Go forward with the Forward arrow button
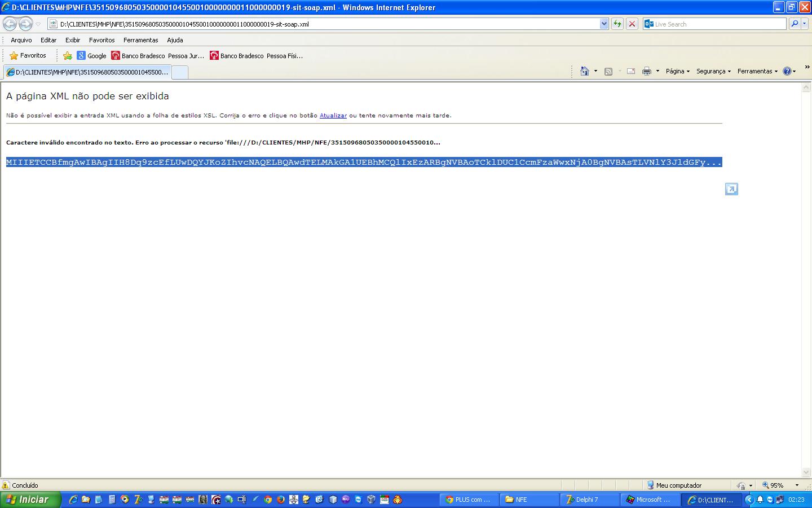 25,24
